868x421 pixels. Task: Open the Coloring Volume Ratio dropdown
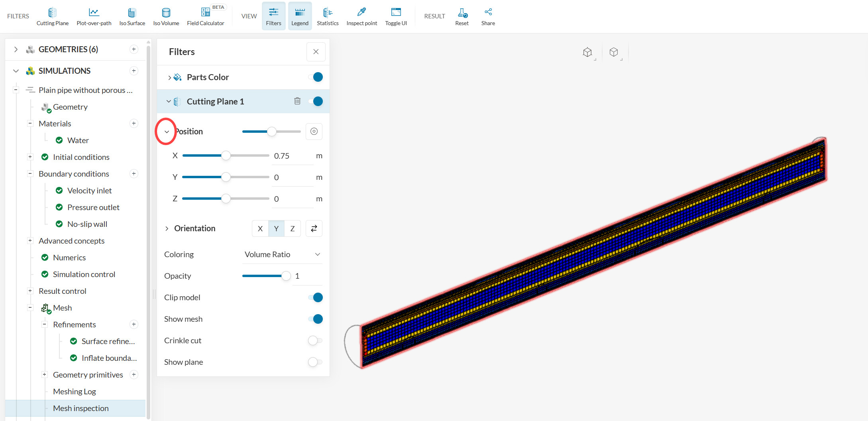[282, 254]
